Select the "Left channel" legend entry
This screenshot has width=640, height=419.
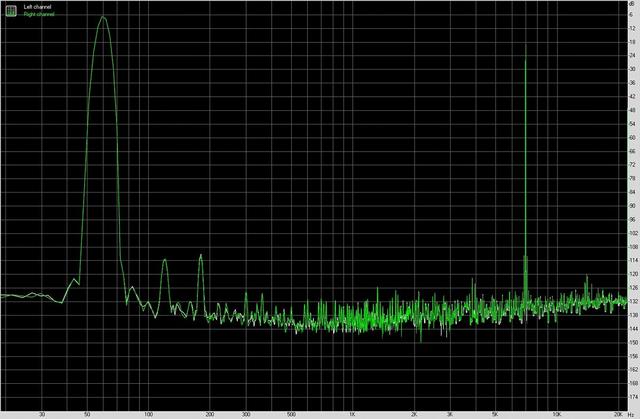pyautogui.click(x=38, y=7)
